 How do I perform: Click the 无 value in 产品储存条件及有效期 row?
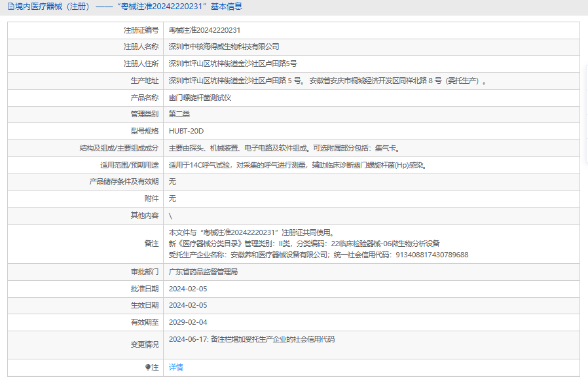(x=172, y=181)
